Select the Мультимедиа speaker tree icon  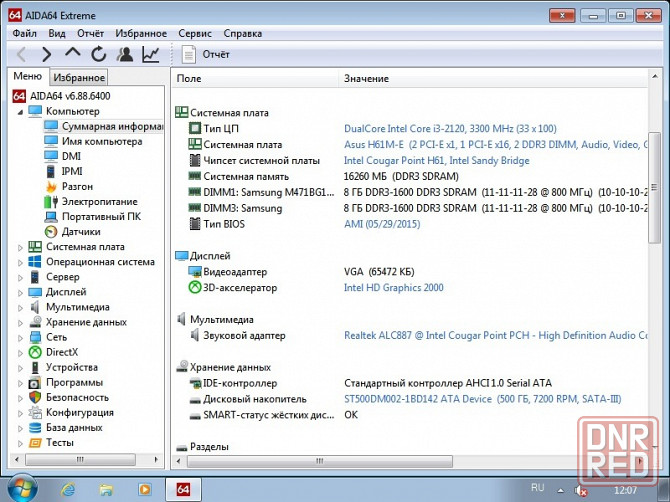(35, 307)
